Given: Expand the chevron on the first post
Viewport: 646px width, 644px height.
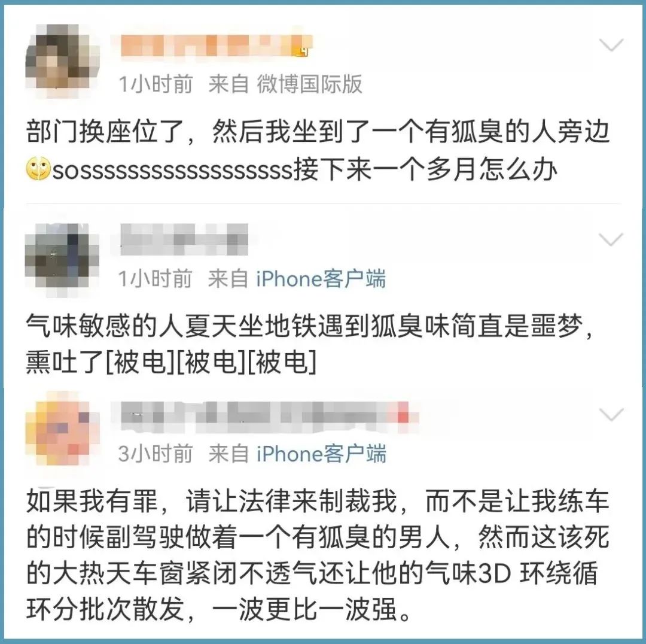Looking at the screenshot, I should pos(611,44).
